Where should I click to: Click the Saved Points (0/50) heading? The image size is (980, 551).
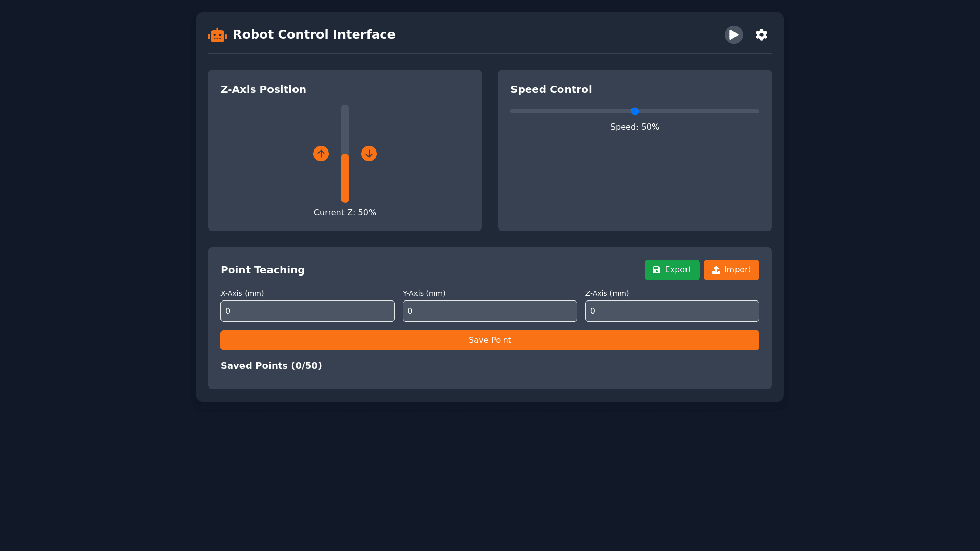click(271, 366)
